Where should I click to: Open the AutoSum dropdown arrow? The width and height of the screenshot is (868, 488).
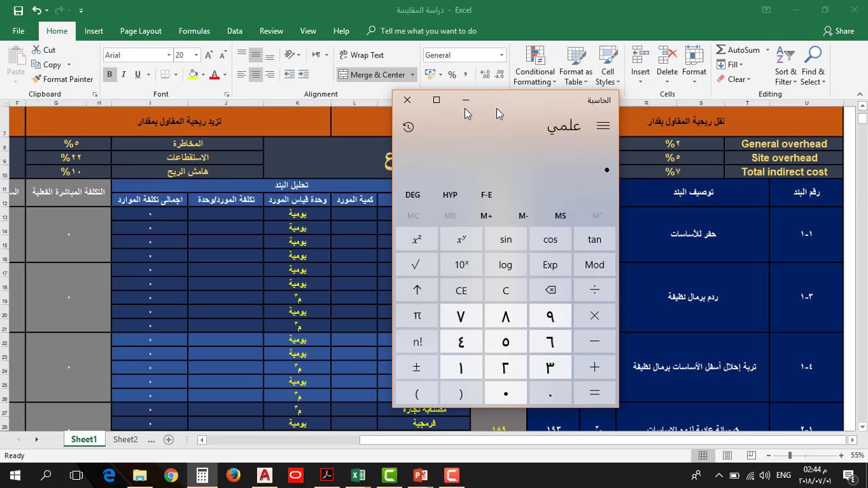(x=768, y=50)
